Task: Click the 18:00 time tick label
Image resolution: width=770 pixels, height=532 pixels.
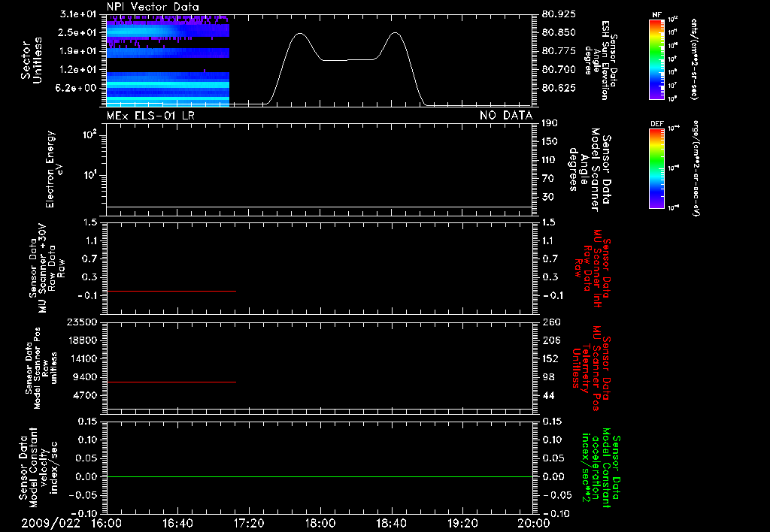Action: [320, 523]
